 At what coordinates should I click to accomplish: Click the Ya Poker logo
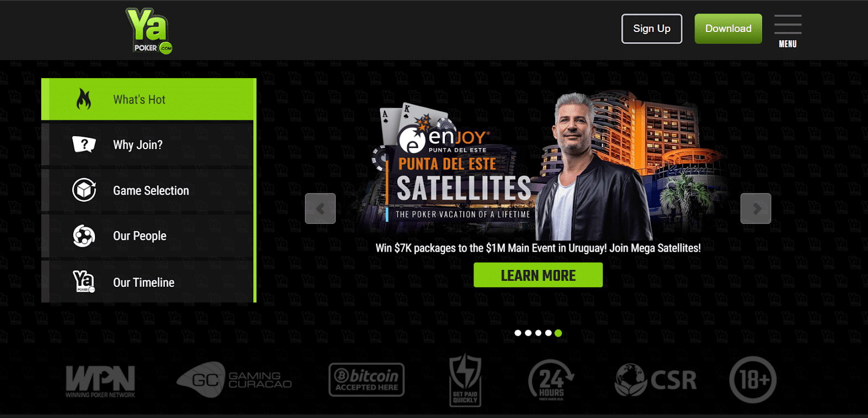pyautogui.click(x=149, y=31)
